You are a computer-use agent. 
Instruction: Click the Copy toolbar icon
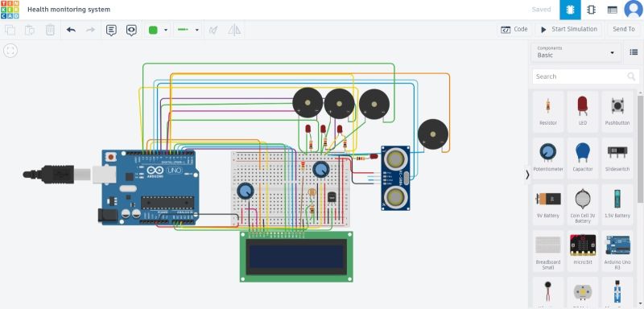pos(10,30)
